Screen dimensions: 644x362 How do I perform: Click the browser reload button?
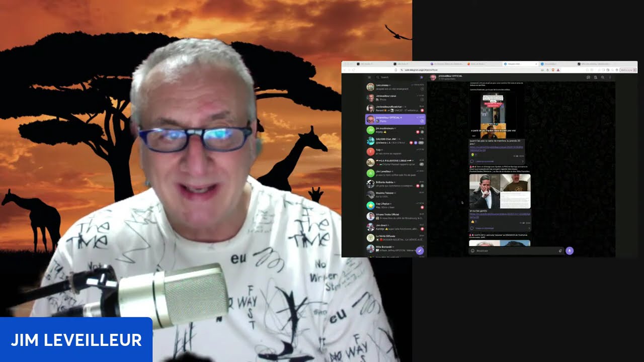(354, 70)
